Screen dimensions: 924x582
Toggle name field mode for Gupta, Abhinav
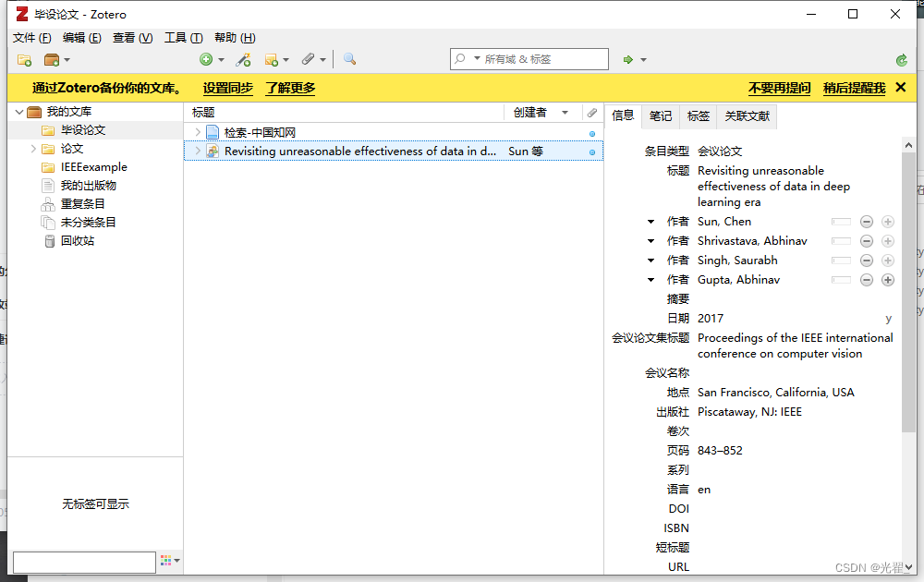tap(841, 281)
